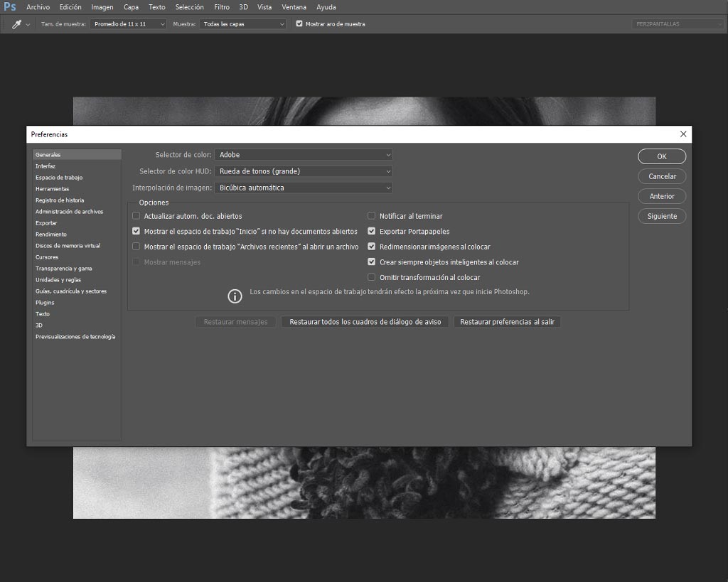Open Herramientas preferences category
Screen dimensions: 728x582
(52, 189)
